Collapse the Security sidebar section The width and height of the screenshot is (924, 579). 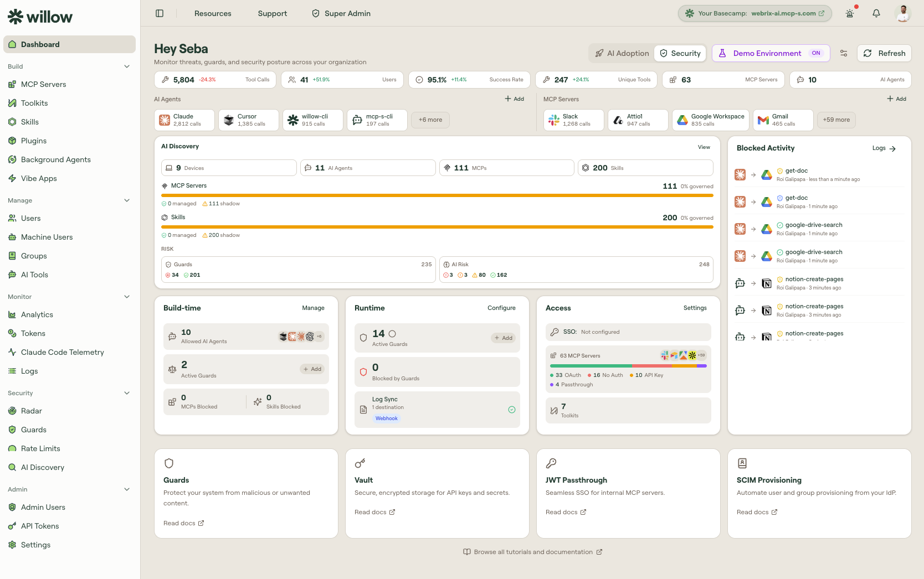pos(127,393)
